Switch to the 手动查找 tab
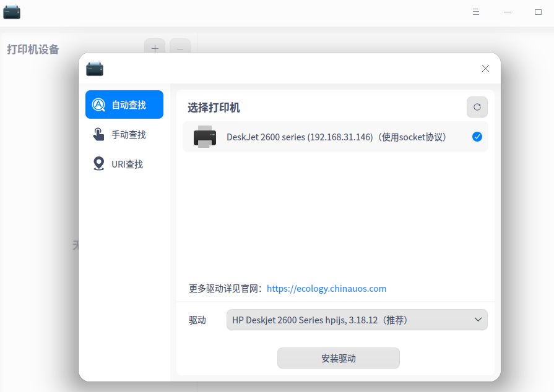The image size is (554, 392). pyautogui.click(x=124, y=134)
